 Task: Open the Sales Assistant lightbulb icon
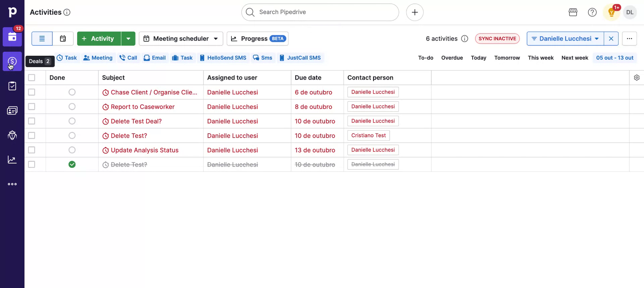[x=611, y=13]
